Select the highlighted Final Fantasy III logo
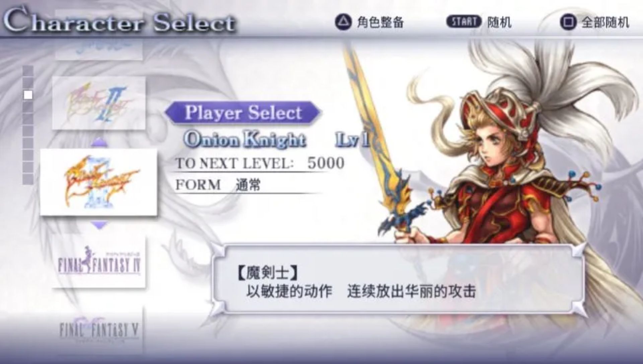The width and height of the screenshot is (643, 364). [99, 182]
